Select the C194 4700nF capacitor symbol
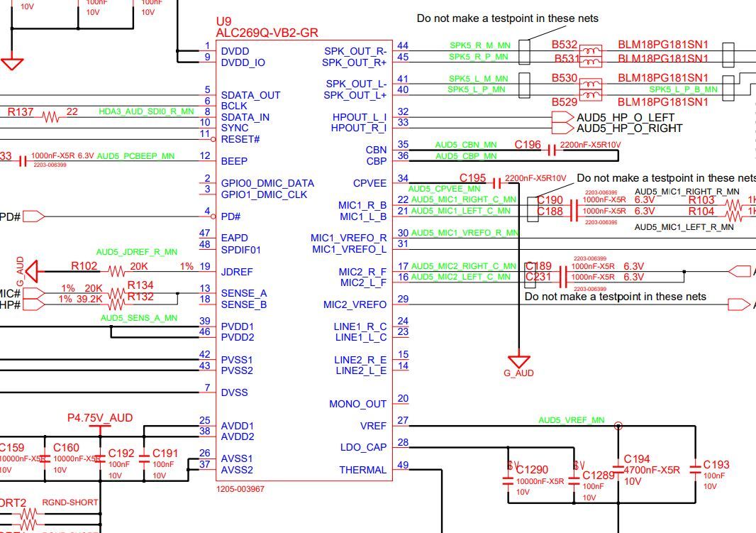 pyautogui.click(x=618, y=469)
